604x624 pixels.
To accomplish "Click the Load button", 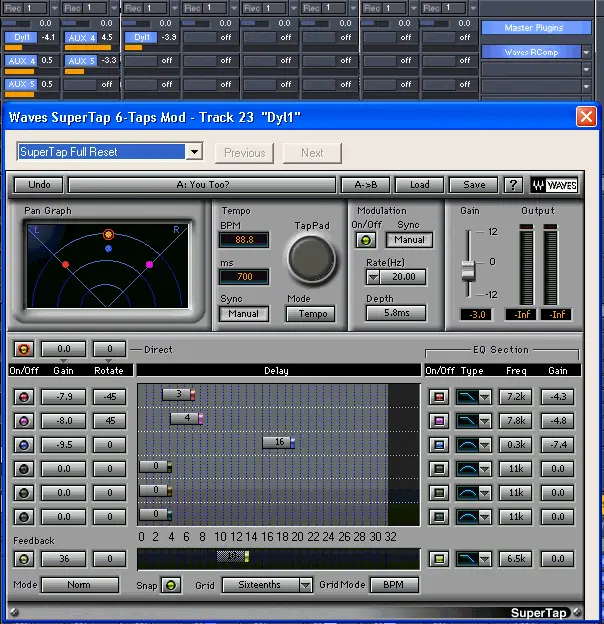I will pyautogui.click(x=419, y=185).
